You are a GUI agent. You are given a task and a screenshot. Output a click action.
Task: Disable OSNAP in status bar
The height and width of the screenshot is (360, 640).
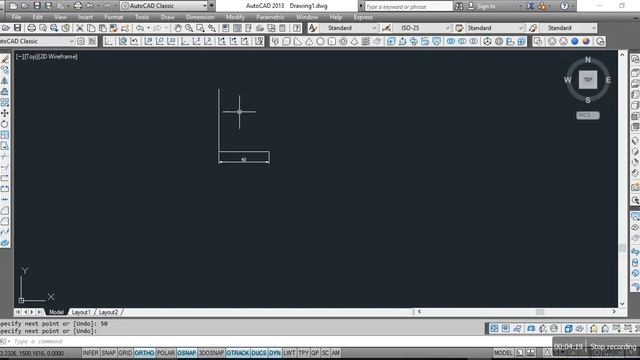[187, 353]
